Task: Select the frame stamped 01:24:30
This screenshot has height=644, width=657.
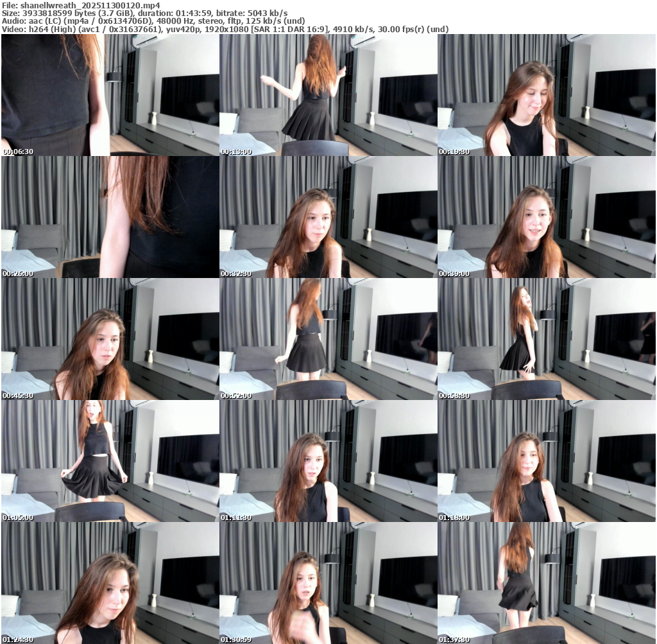Action: tap(110, 582)
